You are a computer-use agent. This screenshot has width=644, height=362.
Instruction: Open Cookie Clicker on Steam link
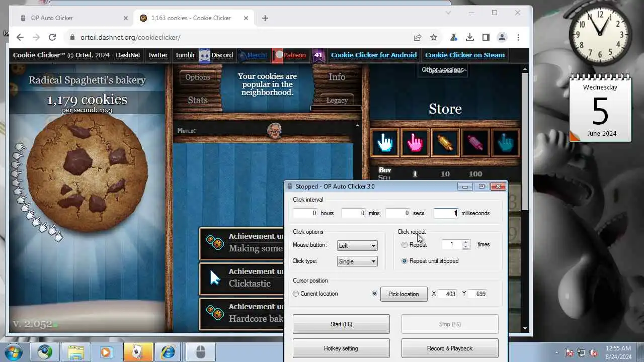pyautogui.click(x=465, y=55)
